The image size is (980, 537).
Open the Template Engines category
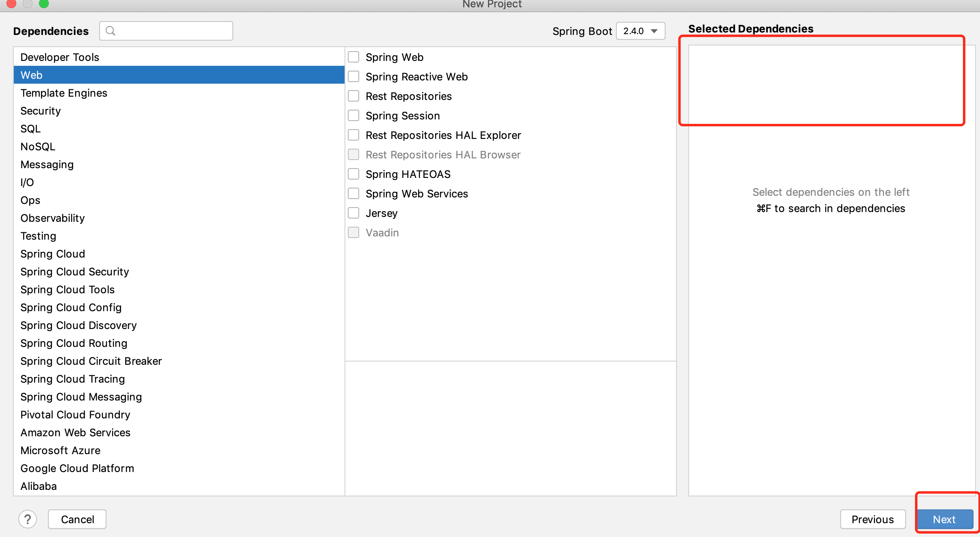(x=64, y=93)
